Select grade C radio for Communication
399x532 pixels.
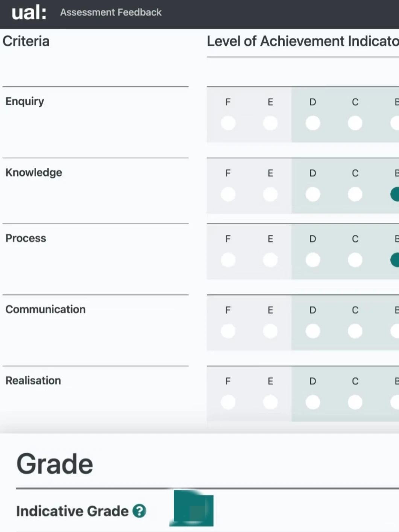(355, 331)
